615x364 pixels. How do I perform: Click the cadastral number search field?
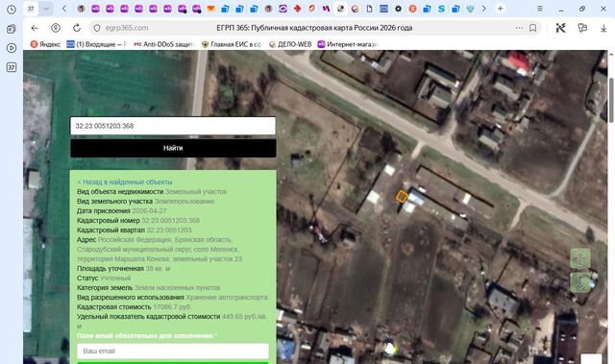pos(173,126)
